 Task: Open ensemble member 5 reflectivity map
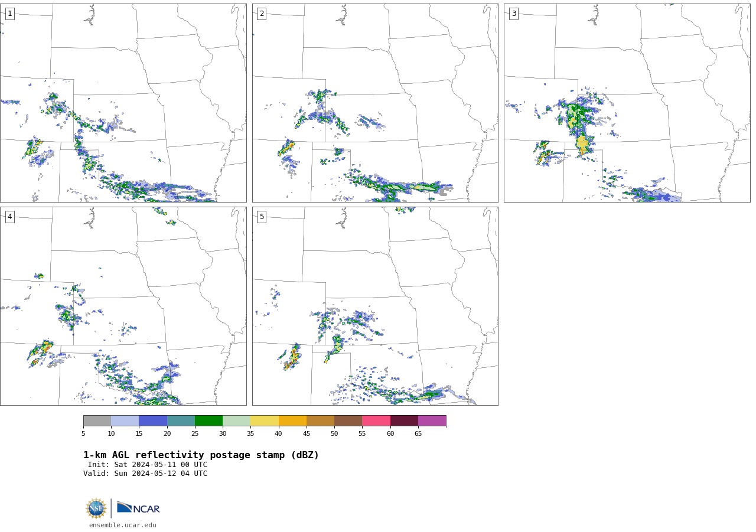point(375,306)
